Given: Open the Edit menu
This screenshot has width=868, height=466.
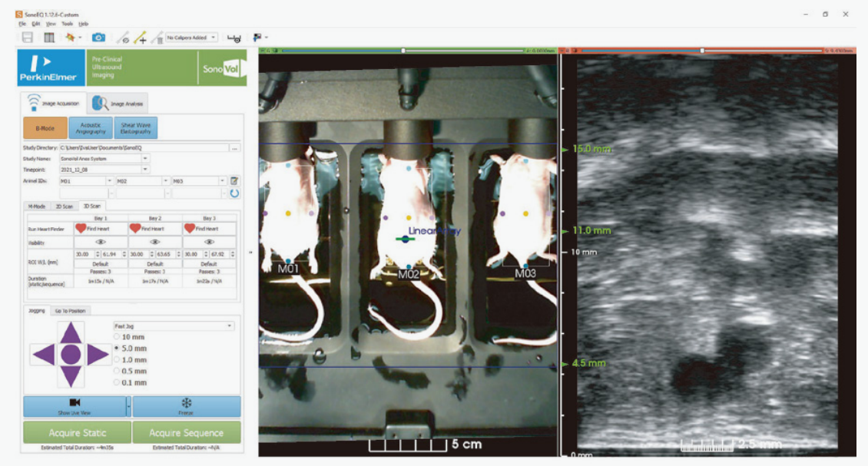Looking at the screenshot, I should pos(36,24).
